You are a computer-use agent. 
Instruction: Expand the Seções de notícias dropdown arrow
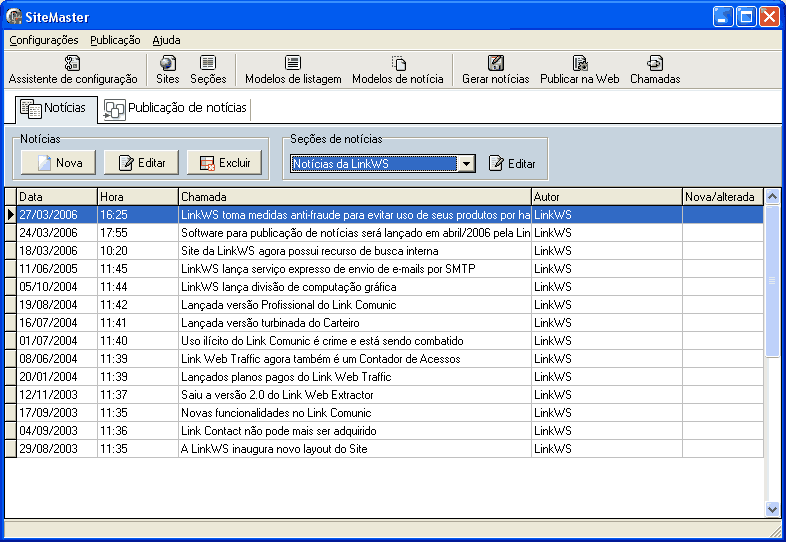(467, 163)
